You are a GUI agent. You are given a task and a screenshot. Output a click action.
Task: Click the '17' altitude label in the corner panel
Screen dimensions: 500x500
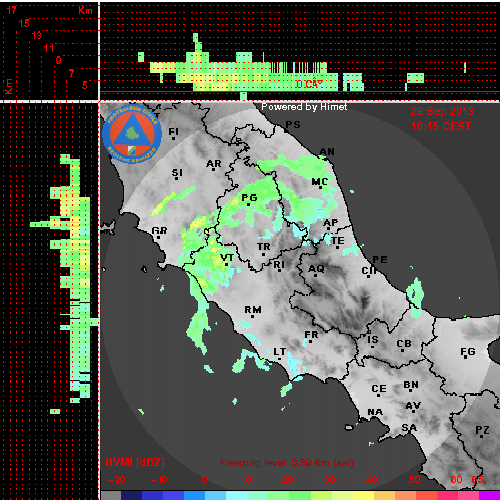point(12,10)
